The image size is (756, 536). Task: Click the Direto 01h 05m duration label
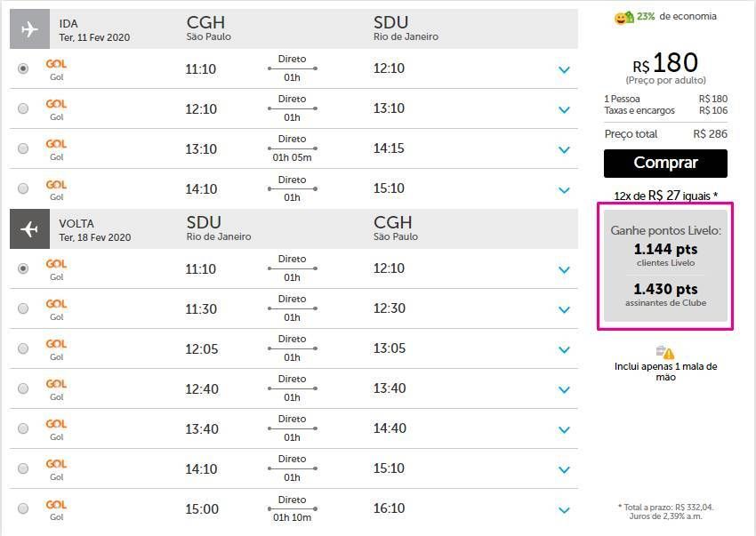[x=292, y=148]
